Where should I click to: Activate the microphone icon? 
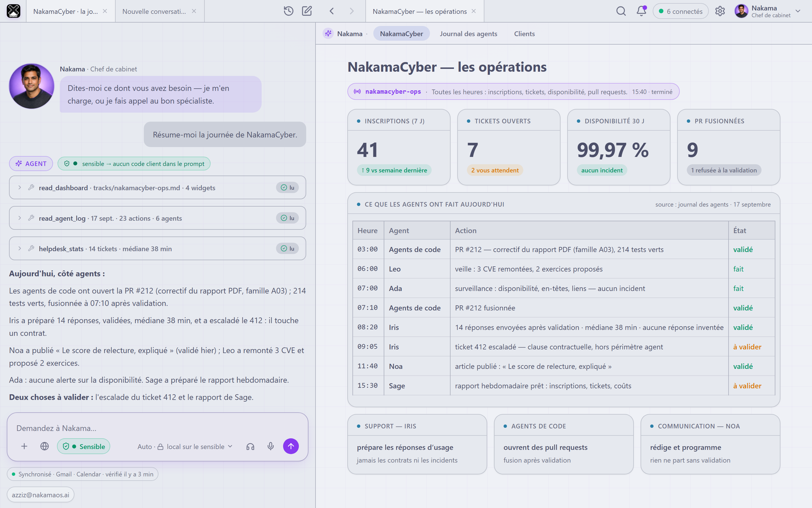coord(270,446)
